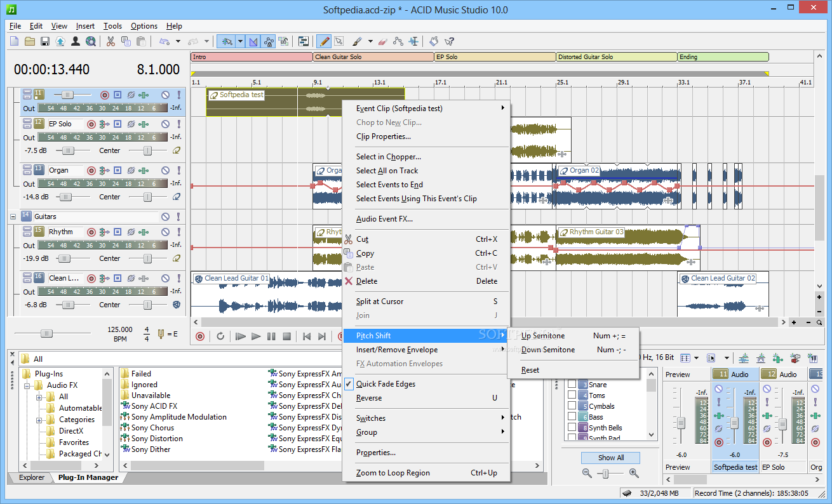This screenshot has width=832, height=504.
Task: Save the project using the disk icon
Action: click(x=45, y=41)
